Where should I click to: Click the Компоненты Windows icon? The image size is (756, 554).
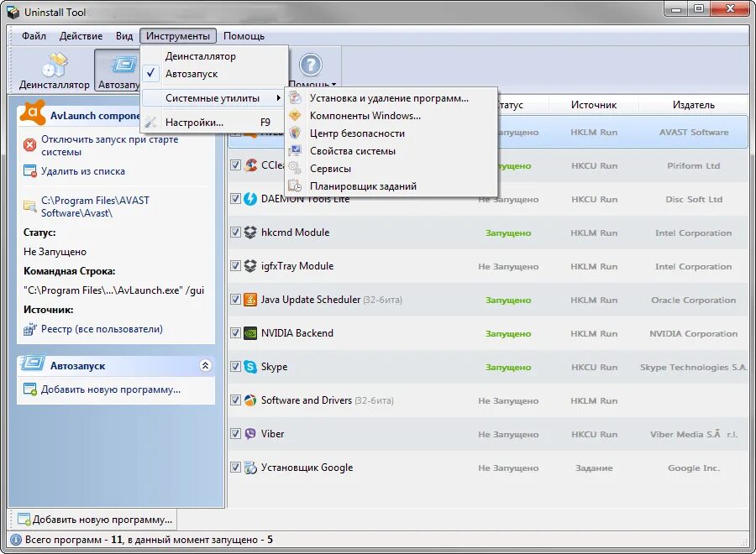(x=295, y=116)
